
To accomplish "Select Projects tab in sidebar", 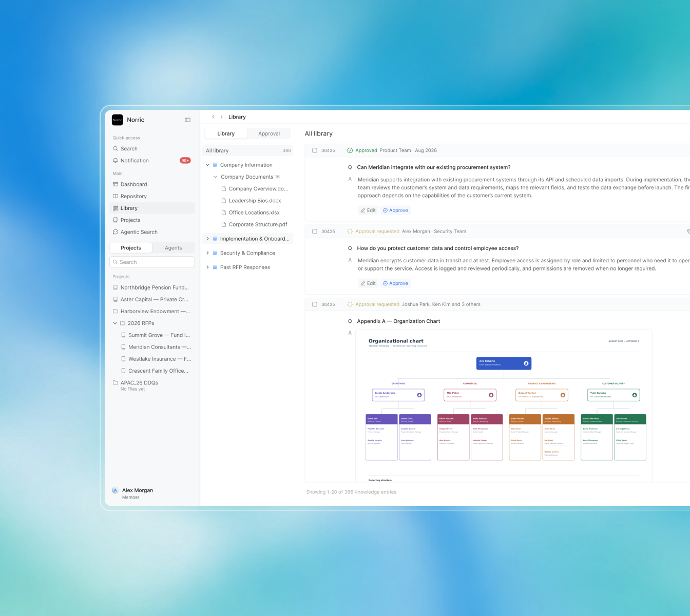I will [131, 248].
